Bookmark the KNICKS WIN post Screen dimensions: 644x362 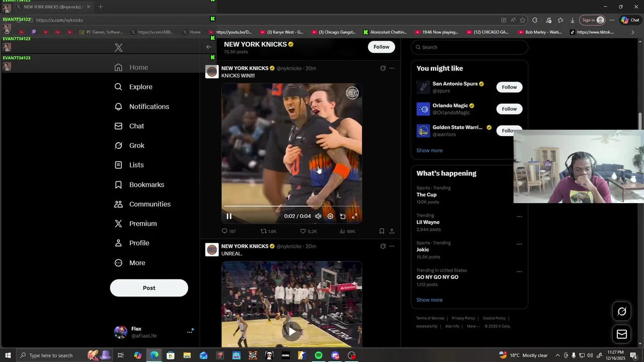[x=382, y=231]
